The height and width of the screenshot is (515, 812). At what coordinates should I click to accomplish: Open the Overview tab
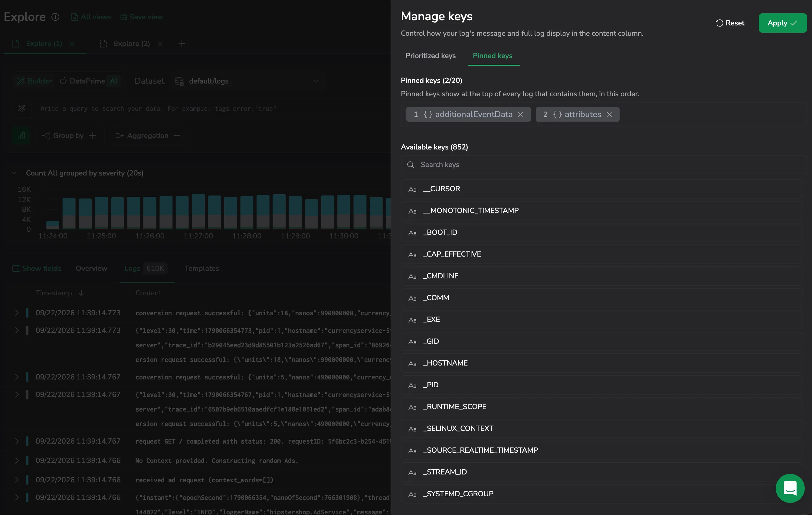tap(91, 268)
